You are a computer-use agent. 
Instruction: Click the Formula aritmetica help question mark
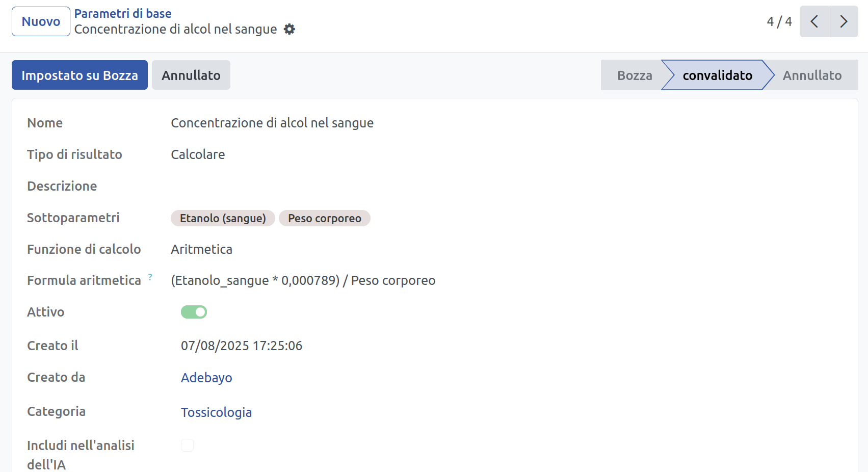[150, 277]
